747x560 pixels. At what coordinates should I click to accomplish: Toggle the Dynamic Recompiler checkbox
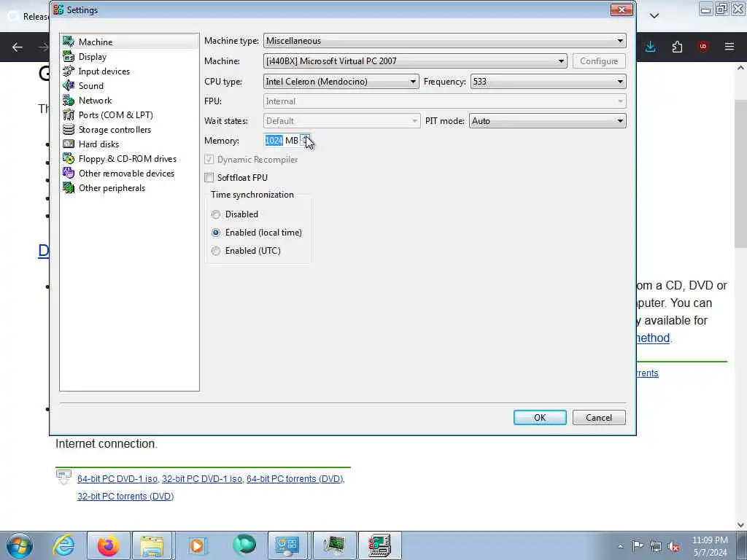tap(209, 160)
